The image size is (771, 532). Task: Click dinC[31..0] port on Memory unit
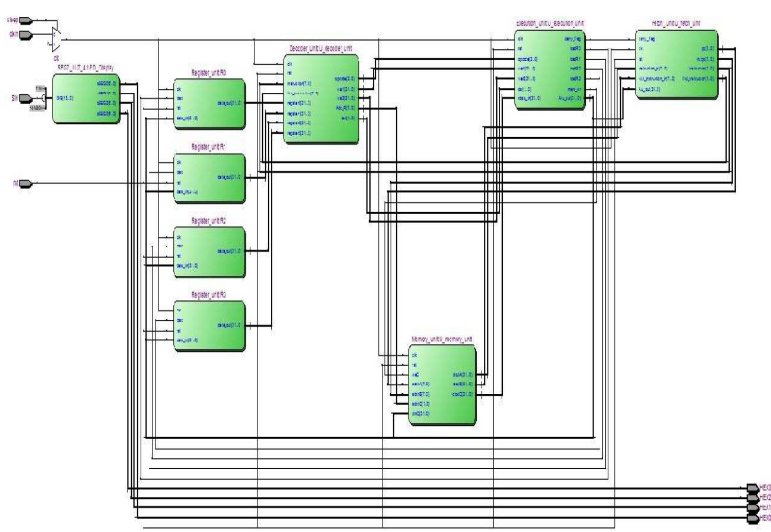tap(421, 414)
